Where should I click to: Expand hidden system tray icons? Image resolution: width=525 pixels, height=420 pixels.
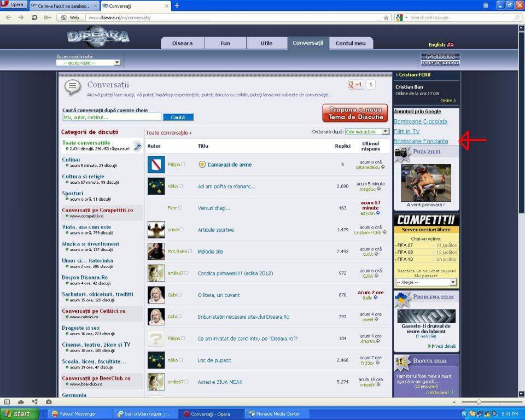[x=464, y=414]
